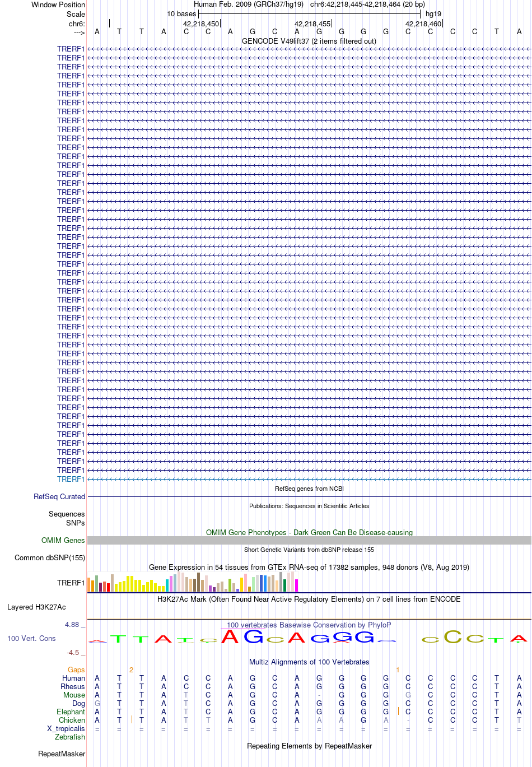Screen dimensions: 532x767
Task: Click the Sequences track label
Action: coord(67,514)
